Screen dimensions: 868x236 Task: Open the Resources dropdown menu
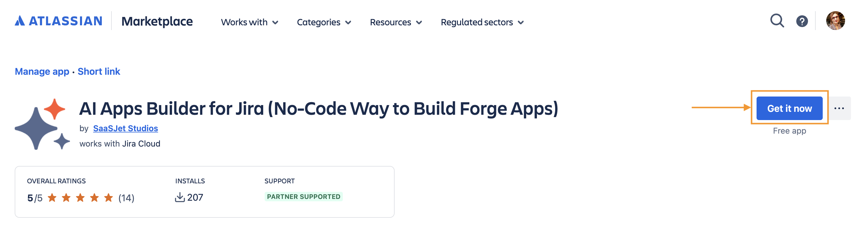coord(396,22)
